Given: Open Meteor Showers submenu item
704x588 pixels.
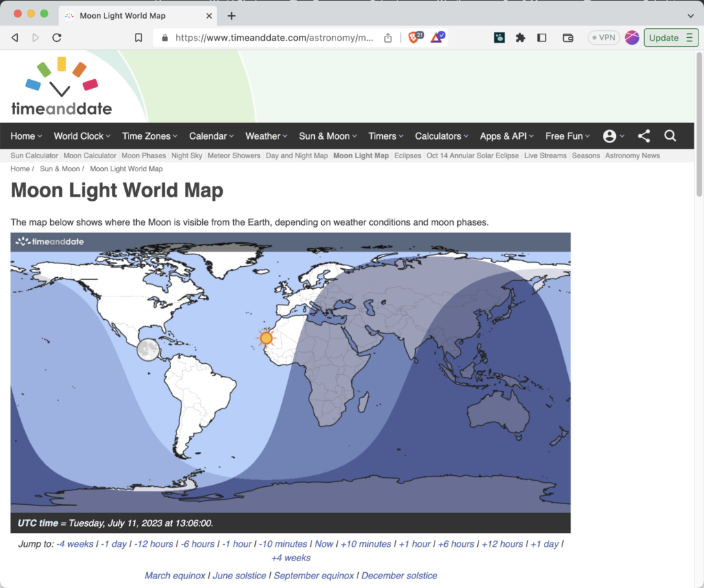Looking at the screenshot, I should coord(234,155).
